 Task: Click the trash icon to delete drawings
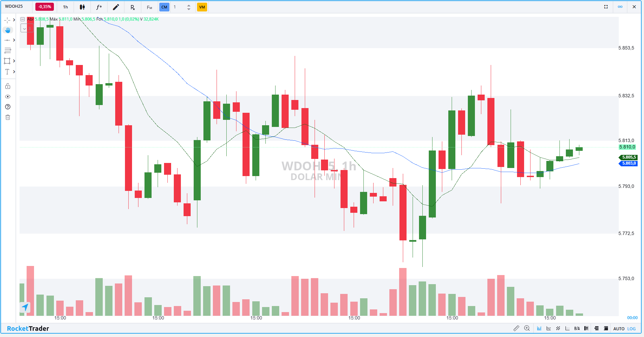click(x=8, y=117)
